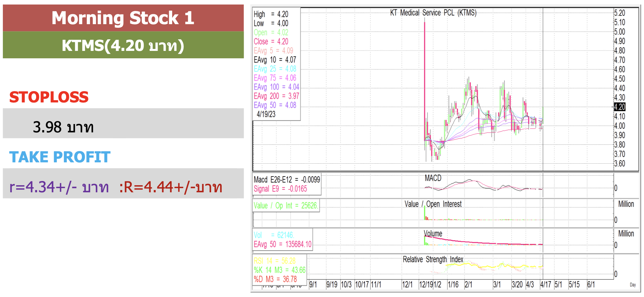Select the TAKE PROFIT heading
Screen dimensions: 644x297
point(60,157)
